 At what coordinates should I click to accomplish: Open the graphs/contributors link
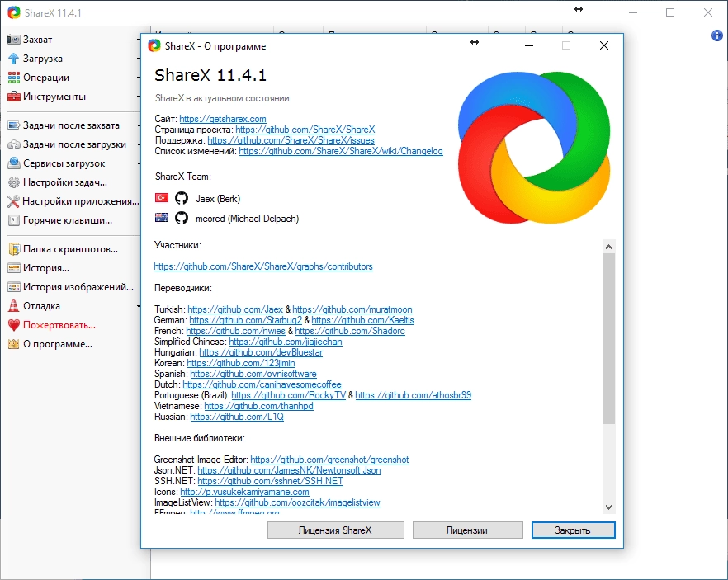(x=263, y=266)
